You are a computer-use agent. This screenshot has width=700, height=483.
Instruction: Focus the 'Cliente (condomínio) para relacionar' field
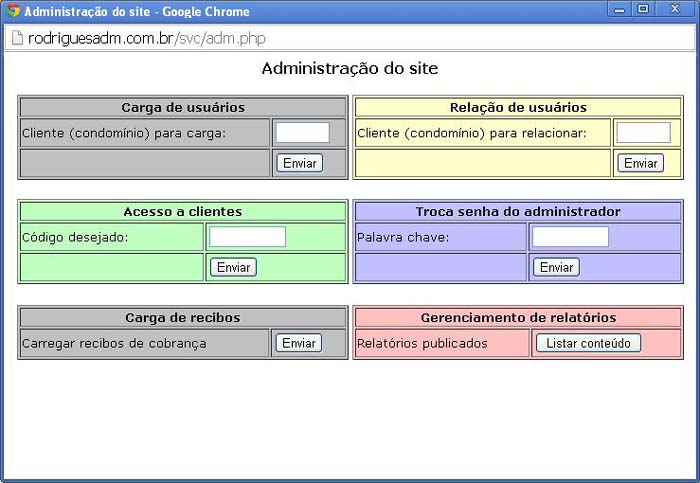pyautogui.click(x=643, y=133)
